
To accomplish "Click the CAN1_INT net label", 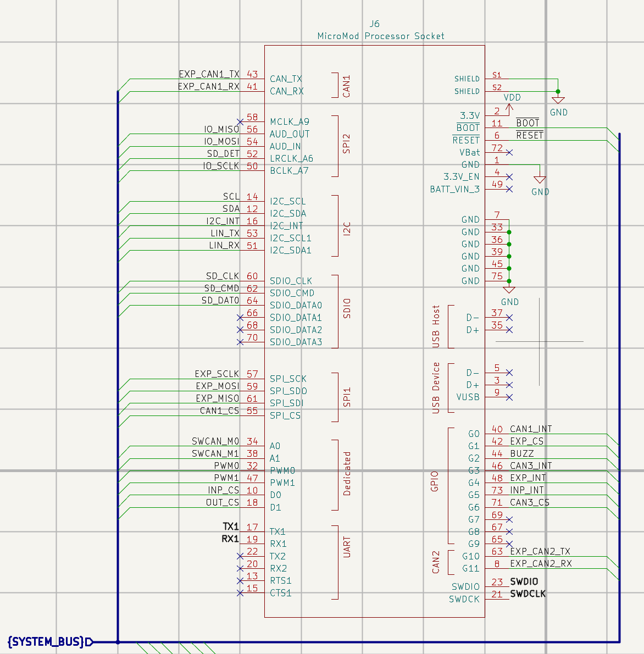I will tap(531, 429).
